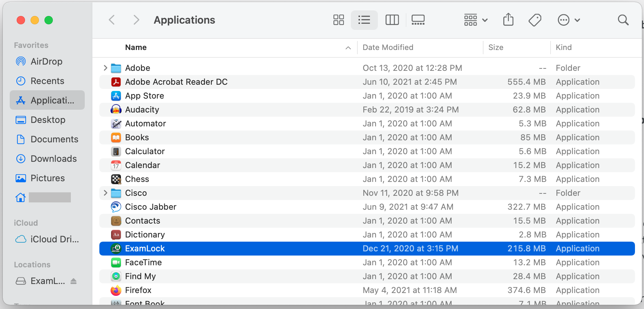
Task: Click the '322.7 MB' size value
Action: [527, 207]
